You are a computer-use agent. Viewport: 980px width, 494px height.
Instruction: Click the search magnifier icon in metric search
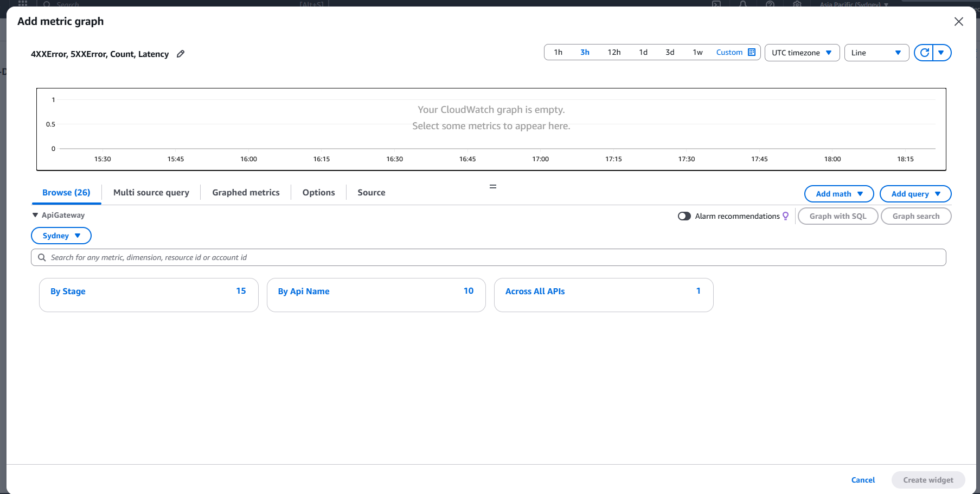(x=42, y=257)
